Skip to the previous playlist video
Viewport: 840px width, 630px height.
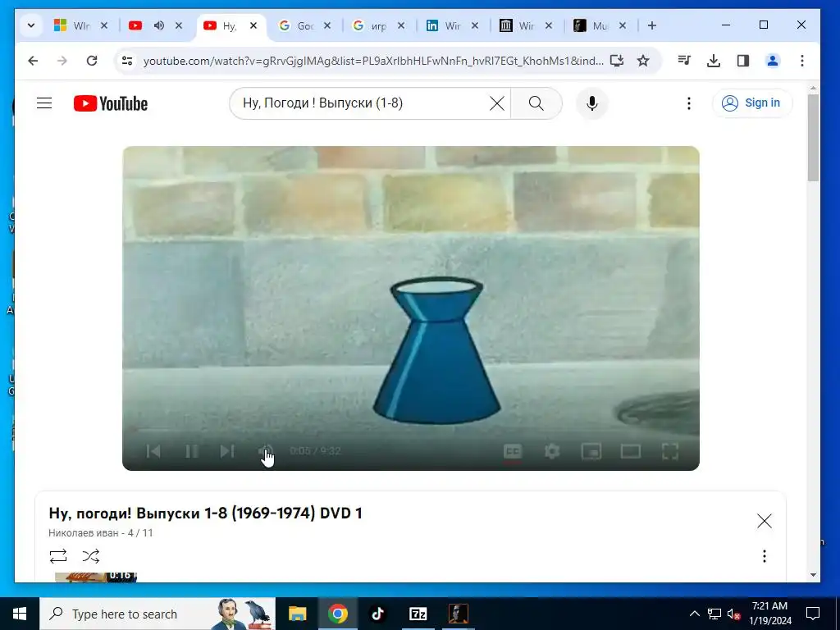[153, 451]
